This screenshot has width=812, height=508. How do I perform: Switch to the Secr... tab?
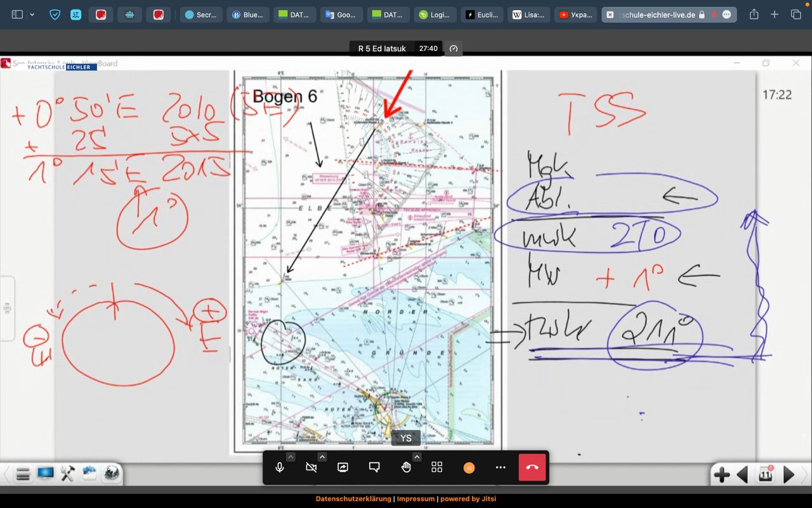coord(201,15)
